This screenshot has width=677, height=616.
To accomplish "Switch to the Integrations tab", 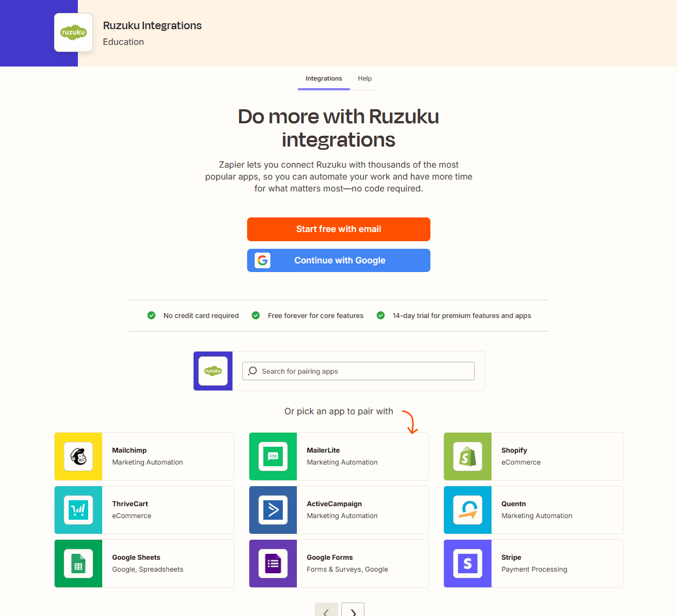I will pos(323,78).
